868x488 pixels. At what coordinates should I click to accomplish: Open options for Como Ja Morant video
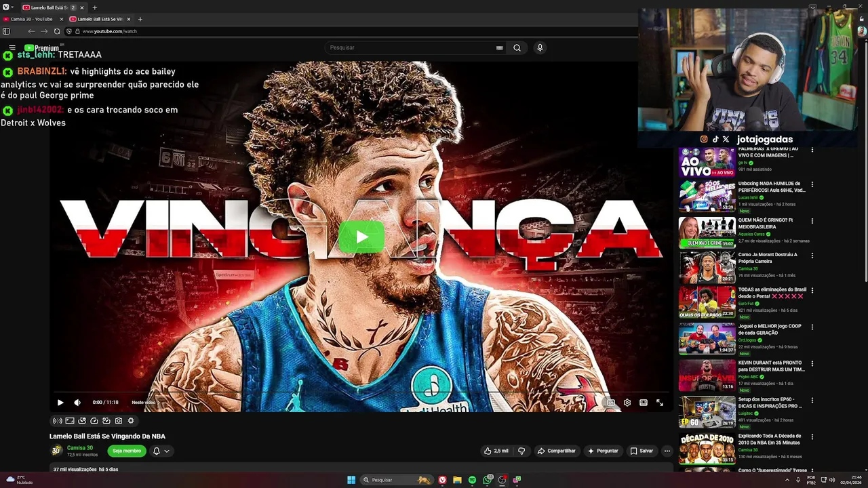(812, 256)
